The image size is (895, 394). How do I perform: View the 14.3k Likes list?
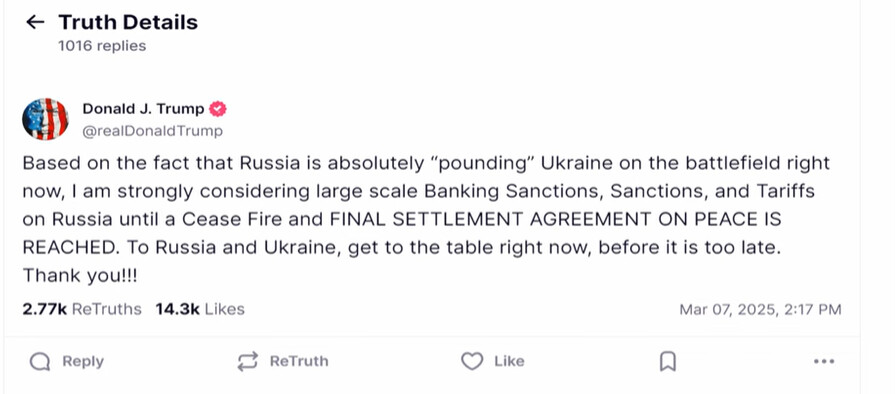tap(200, 309)
